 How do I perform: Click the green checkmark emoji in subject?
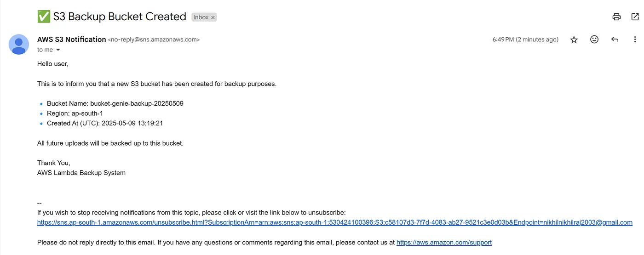coord(44,17)
